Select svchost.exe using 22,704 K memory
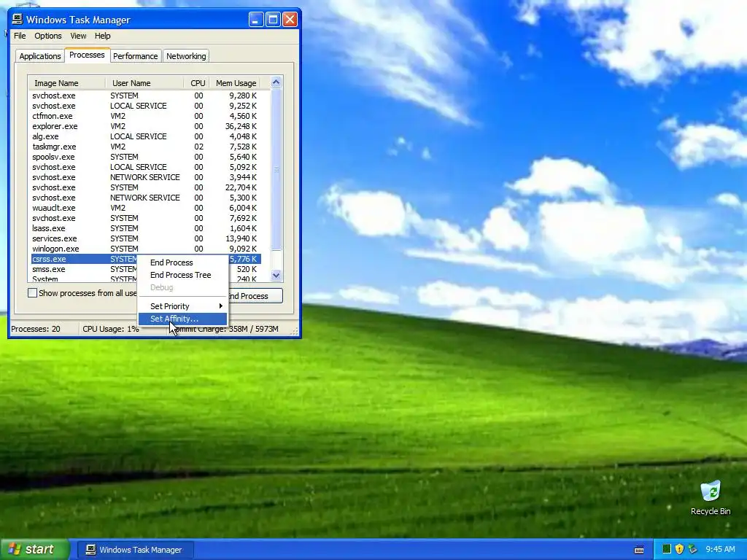This screenshot has height=560, width=747. (x=145, y=187)
